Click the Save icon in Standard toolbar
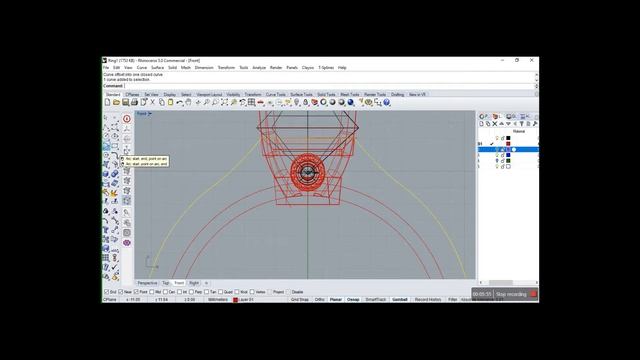The height and width of the screenshot is (360, 640). 125,102
